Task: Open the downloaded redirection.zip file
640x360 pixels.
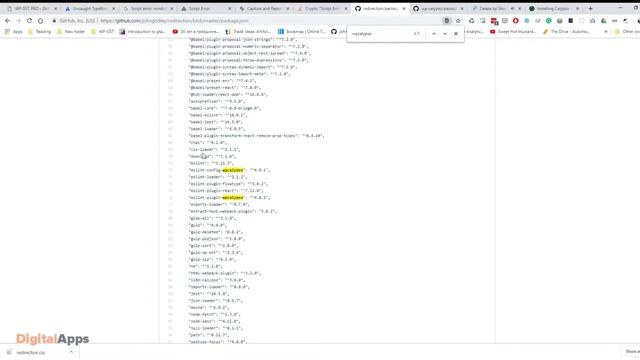Action: pos(31,352)
